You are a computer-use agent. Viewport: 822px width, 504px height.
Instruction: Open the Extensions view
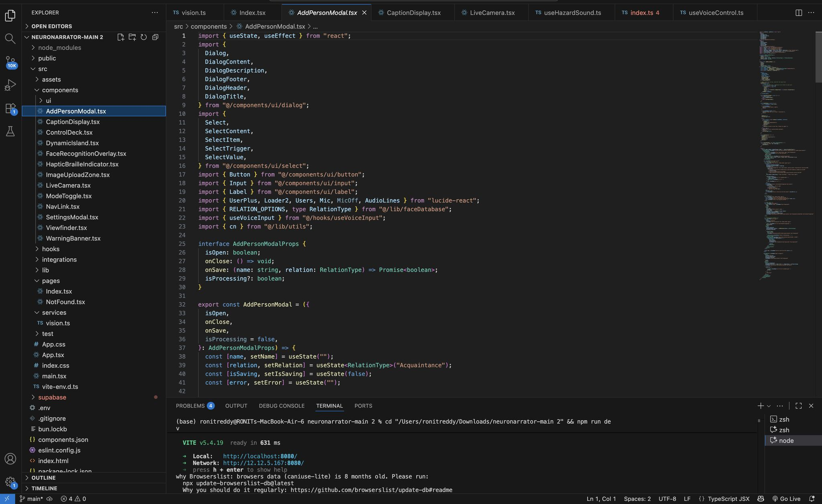coord(10,108)
